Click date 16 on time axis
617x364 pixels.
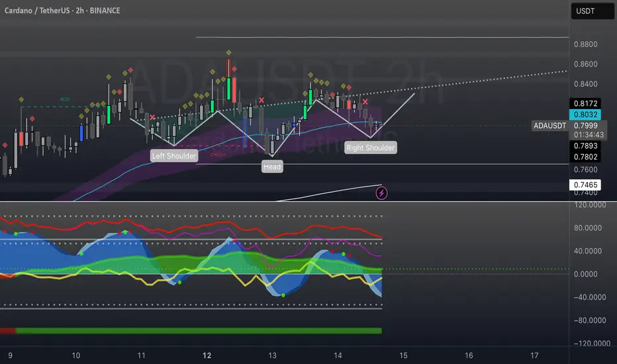(469, 356)
